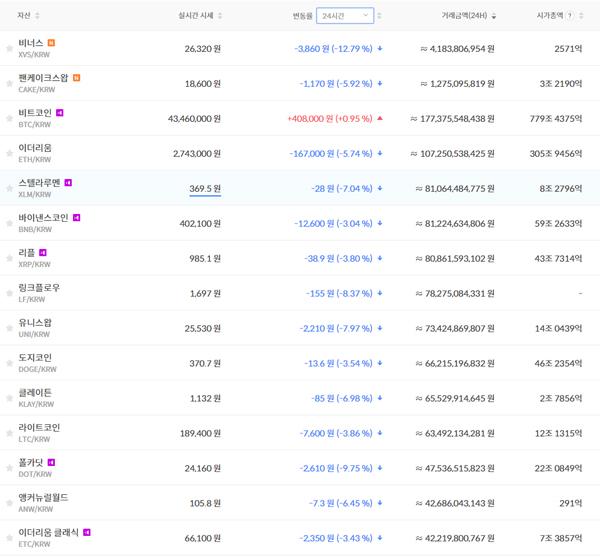Open the 도지코인 asset link
Viewport: 600px width, 557px height.
[35, 357]
